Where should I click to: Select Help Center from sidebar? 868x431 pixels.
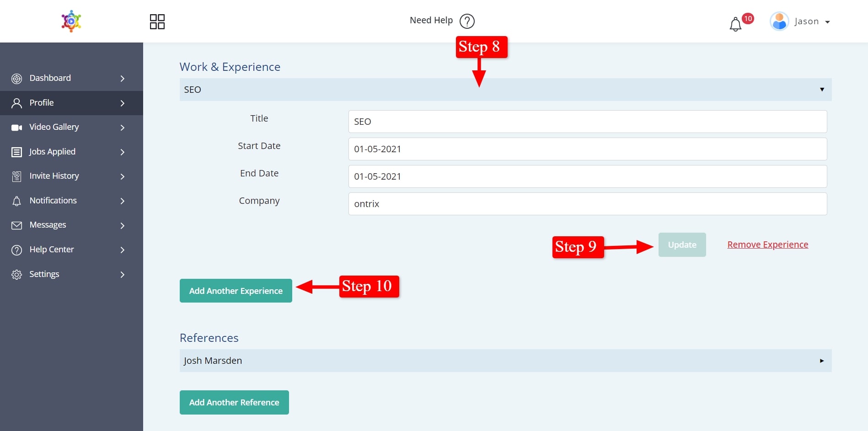click(51, 250)
